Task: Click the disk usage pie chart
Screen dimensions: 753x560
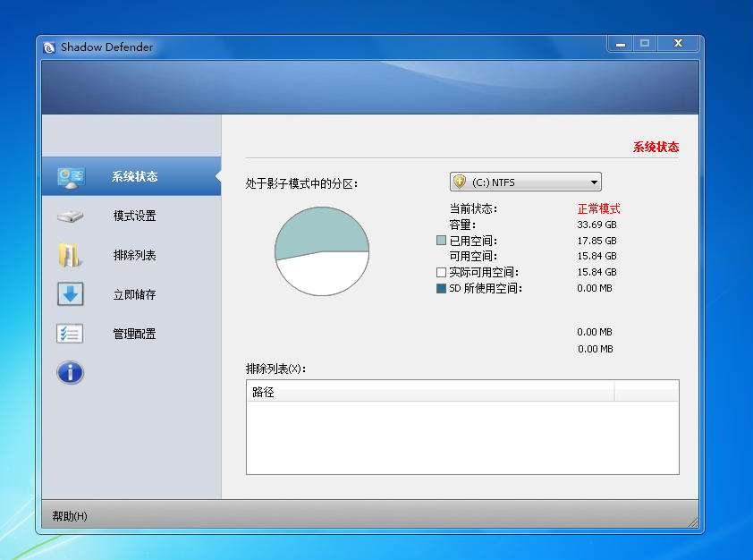Action: click(x=322, y=251)
